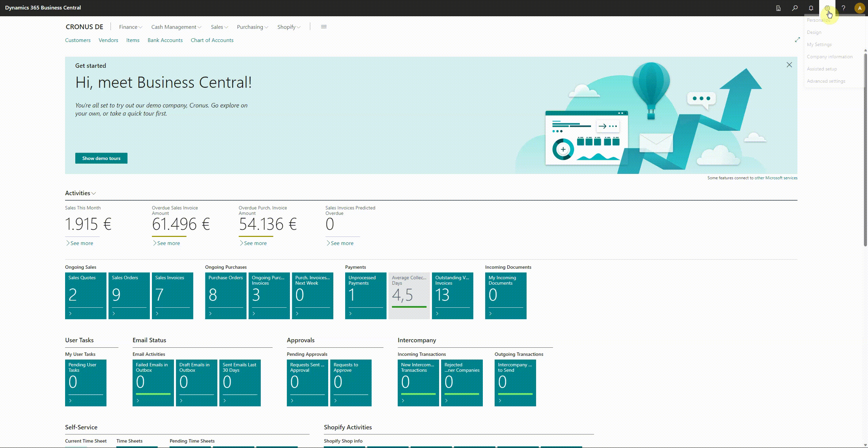Image resolution: width=868 pixels, height=448 pixels.
Task: Open the Average Collection Days tile
Action: [x=409, y=296]
